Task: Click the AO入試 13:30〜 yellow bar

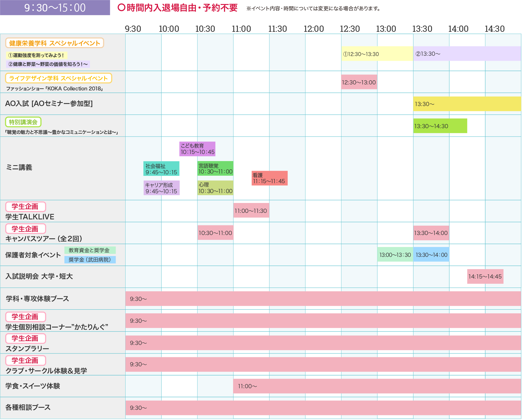Action: pos(467,104)
